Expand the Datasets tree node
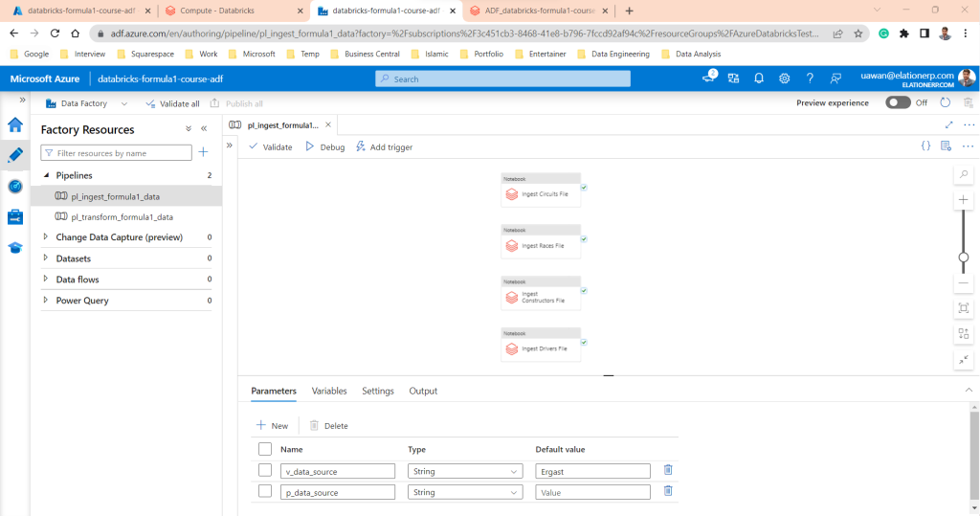 click(46, 258)
